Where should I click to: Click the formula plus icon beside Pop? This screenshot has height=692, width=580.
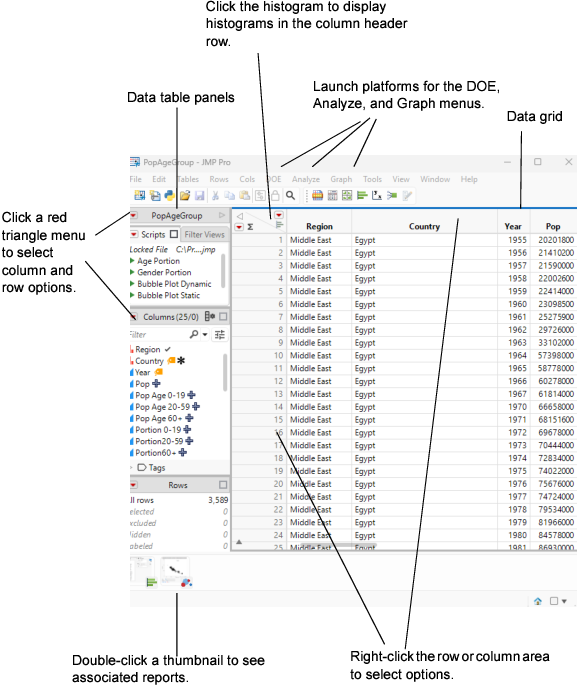(156, 384)
